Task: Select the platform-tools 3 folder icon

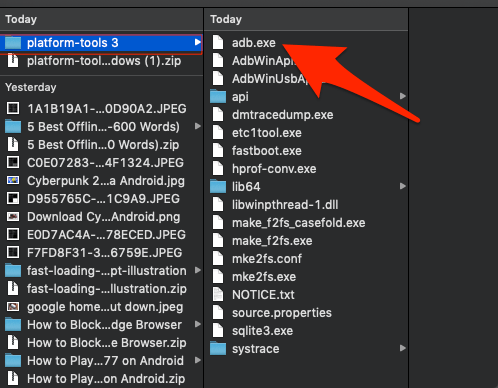Action: 13,43
